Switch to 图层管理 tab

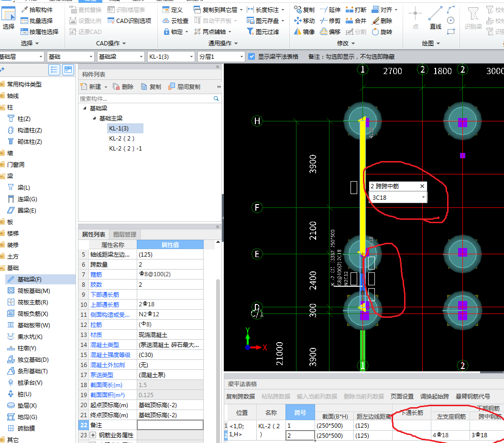(x=125, y=235)
